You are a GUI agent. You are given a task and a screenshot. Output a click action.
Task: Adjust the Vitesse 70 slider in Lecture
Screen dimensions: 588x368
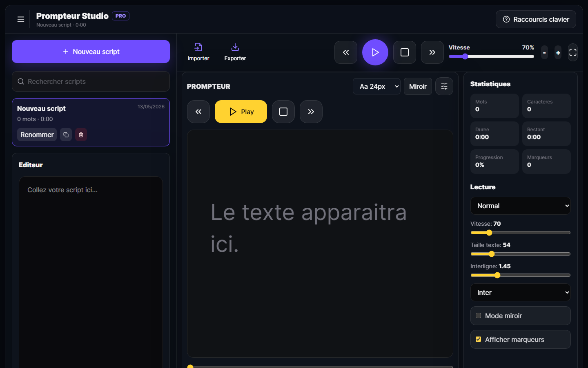click(x=521, y=233)
